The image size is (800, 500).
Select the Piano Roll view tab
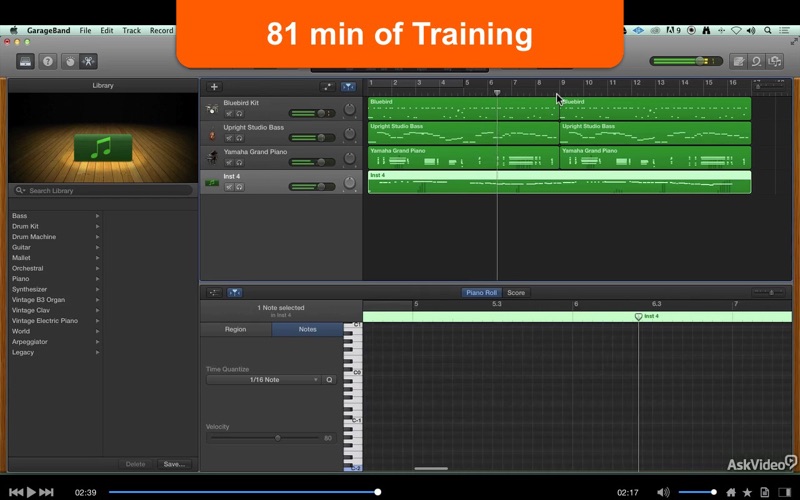pos(482,292)
